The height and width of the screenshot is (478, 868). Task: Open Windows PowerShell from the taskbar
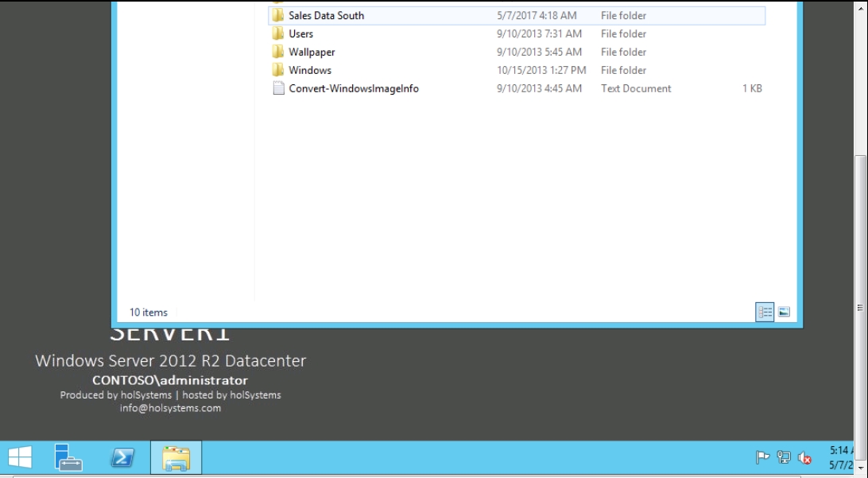click(122, 457)
